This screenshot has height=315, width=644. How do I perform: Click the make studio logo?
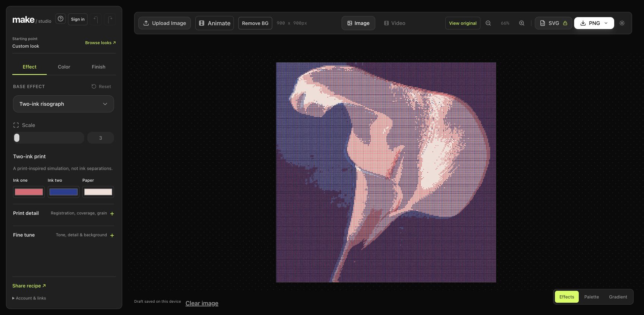point(32,20)
